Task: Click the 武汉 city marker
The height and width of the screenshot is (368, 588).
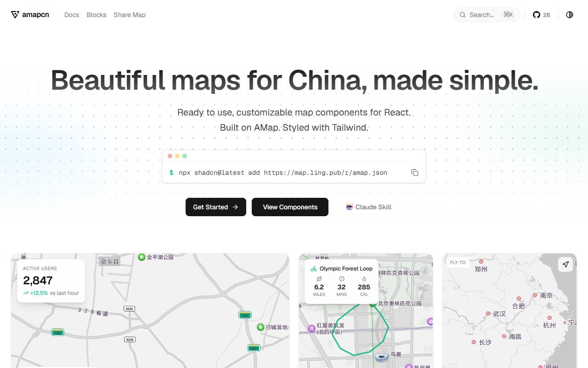Action: (488, 314)
